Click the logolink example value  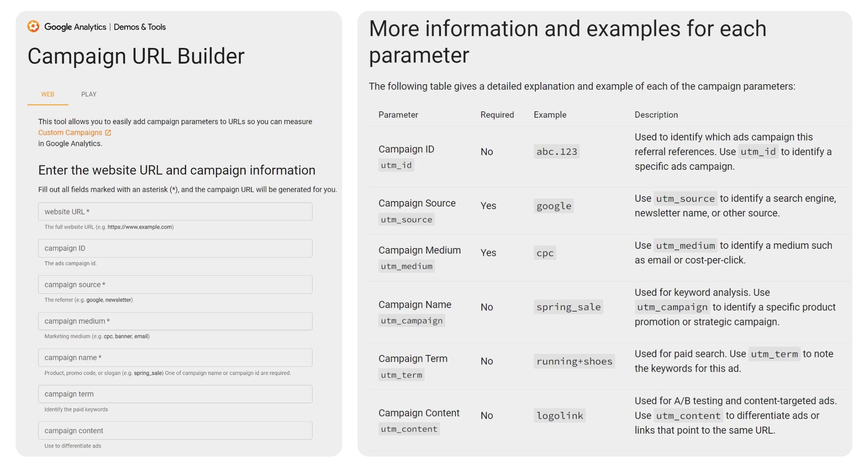[x=559, y=415]
